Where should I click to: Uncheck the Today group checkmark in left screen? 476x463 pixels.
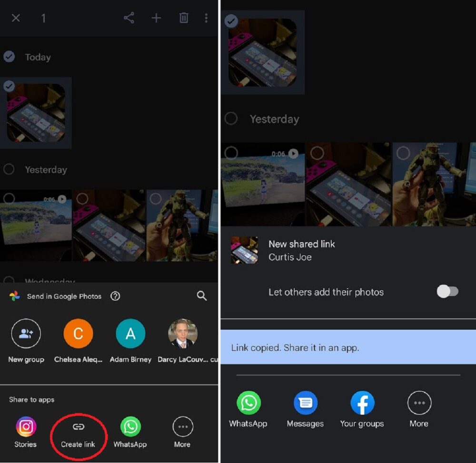9,57
